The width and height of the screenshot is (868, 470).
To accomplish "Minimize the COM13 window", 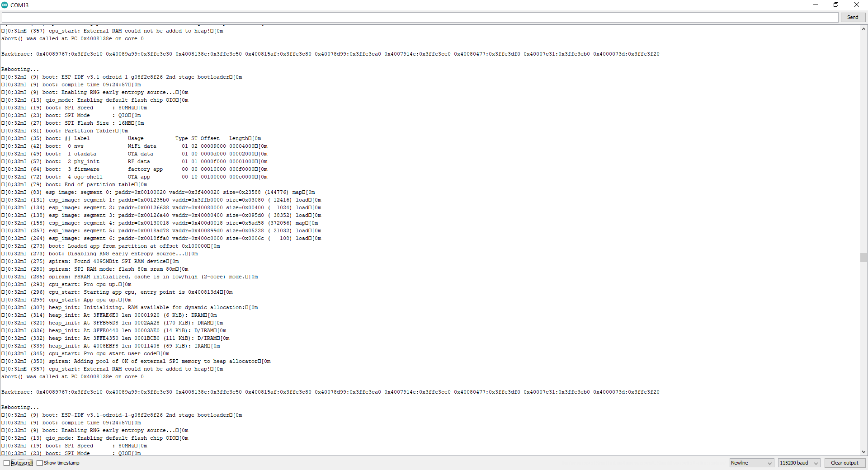I will tap(816, 5).
